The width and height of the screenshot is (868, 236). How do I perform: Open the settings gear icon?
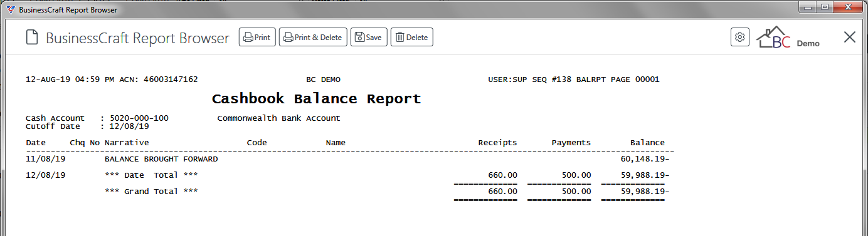tap(740, 37)
